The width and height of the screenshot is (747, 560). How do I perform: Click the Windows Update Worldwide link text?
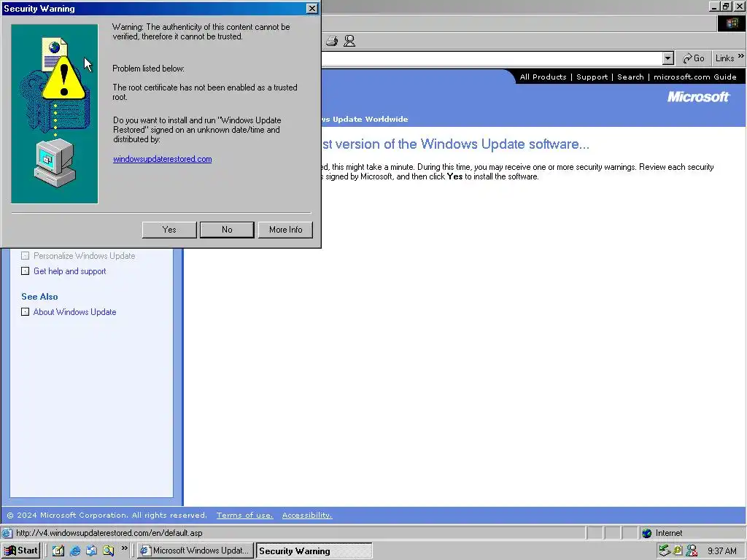coord(365,119)
